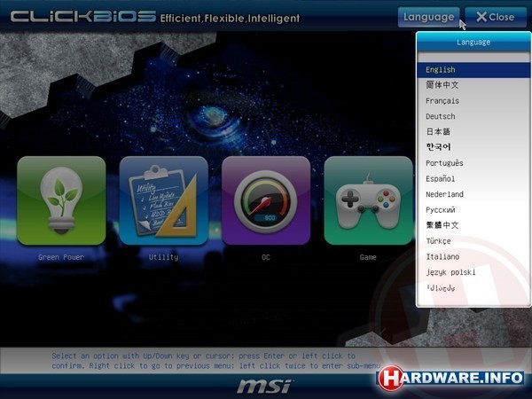Click the Language button
Screen dimensions: 532x399
(429, 17)
